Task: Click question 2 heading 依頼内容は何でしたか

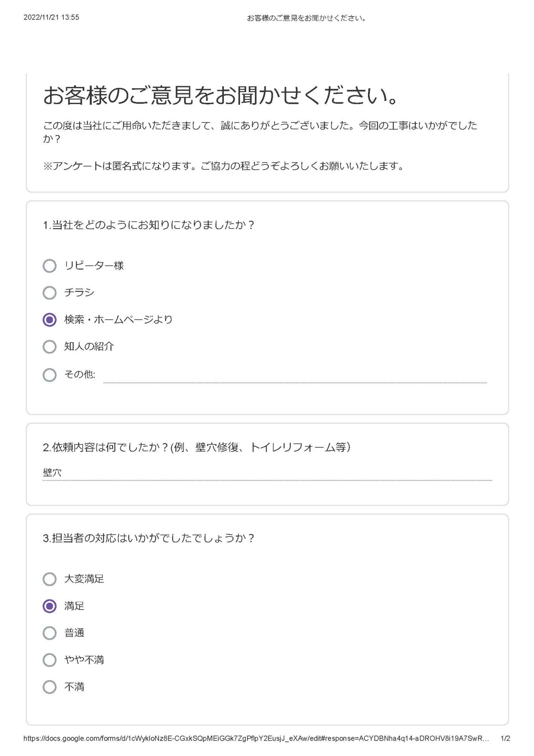Action: pyautogui.click(x=196, y=447)
